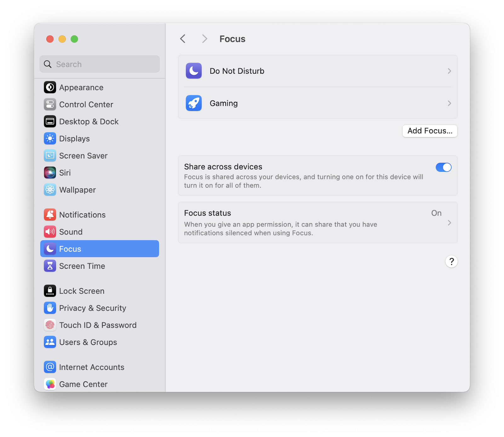Click the Focus status On value
Screen dimensions: 504x437
pyautogui.click(x=436, y=213)
